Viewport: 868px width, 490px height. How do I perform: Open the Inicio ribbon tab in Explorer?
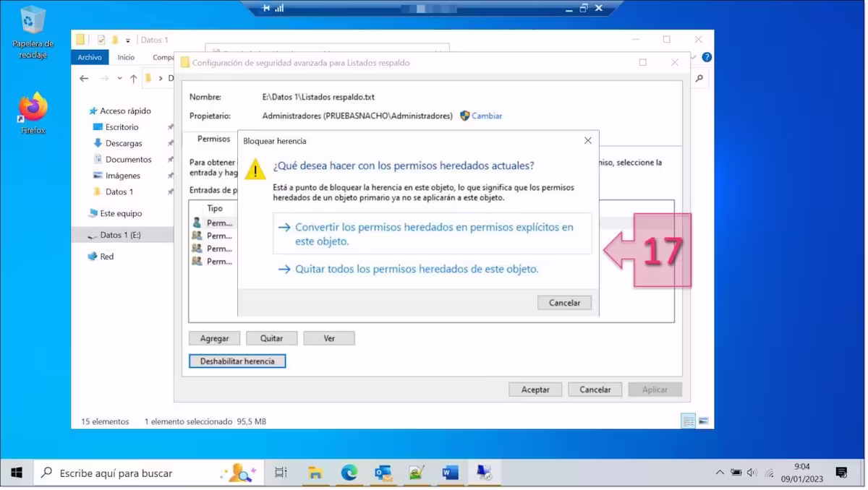(126, 57)
